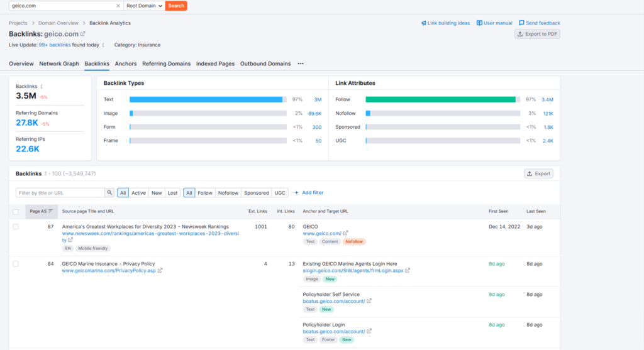The height and width of the screenshot is (350, 644).
Task: Click the orange Search button
Action: tap(176, 6)
